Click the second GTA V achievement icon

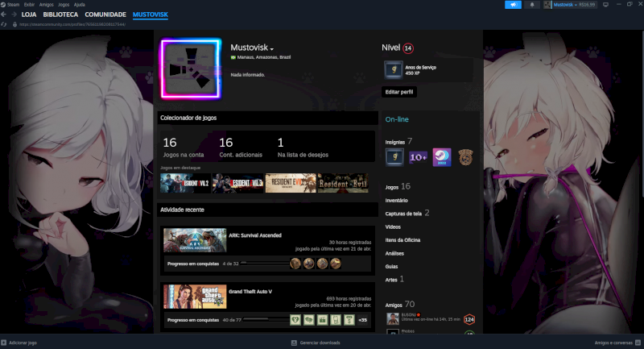pos(309,320)
